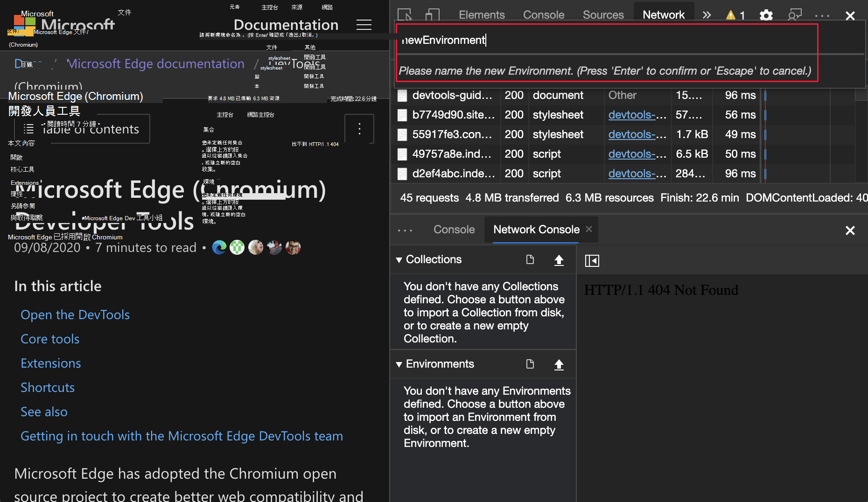Jump to Shortcuts section

pos(48,388)
